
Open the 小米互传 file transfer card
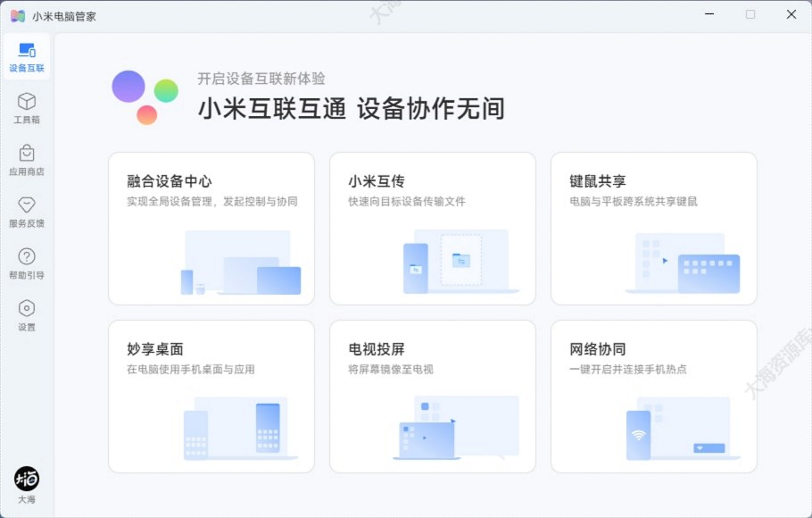click(433, 229)
